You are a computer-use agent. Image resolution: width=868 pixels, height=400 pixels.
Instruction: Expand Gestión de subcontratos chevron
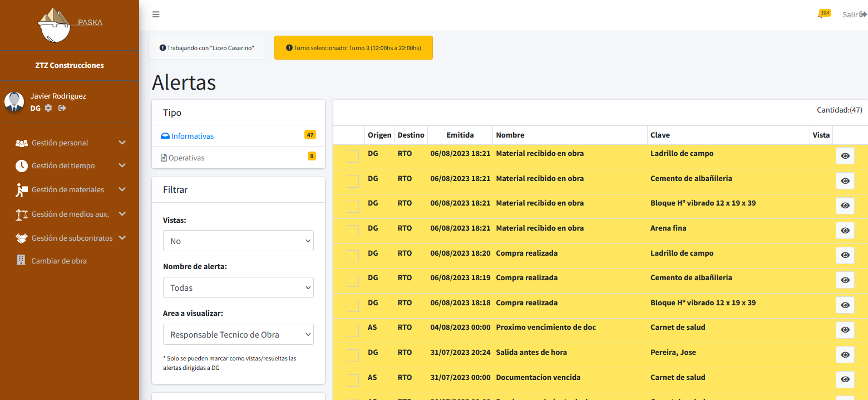(x=122, y=238)
